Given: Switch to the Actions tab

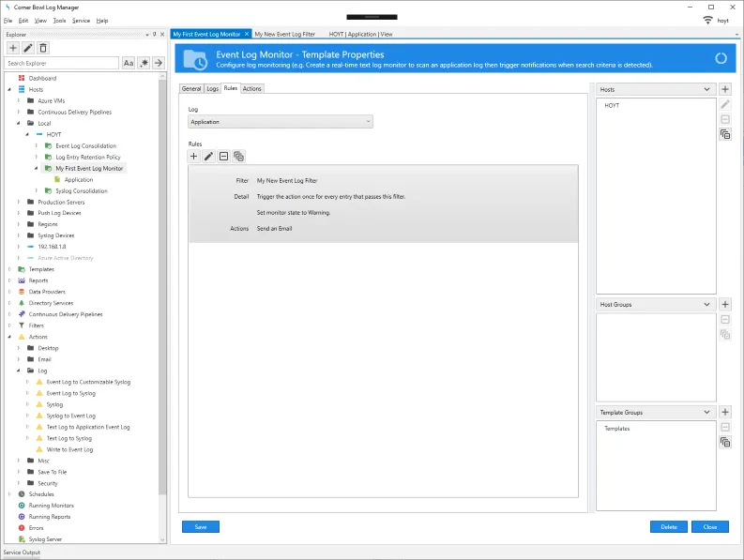Looking at the screenshot, I should 252,88.
